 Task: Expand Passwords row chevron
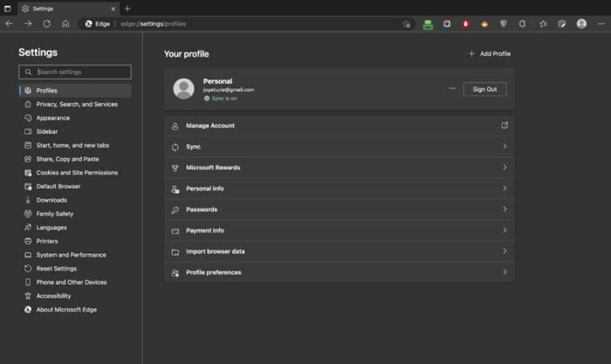click(x=505, y=209)
